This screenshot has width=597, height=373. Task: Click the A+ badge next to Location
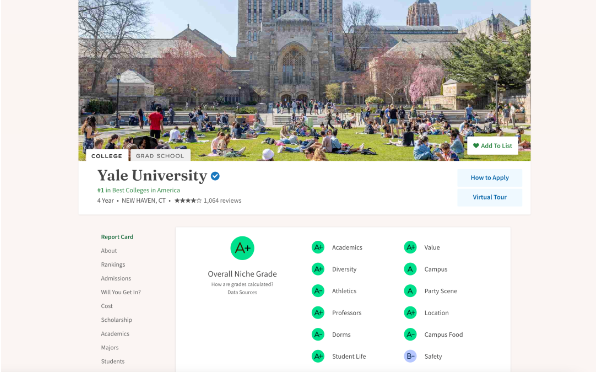410,313
